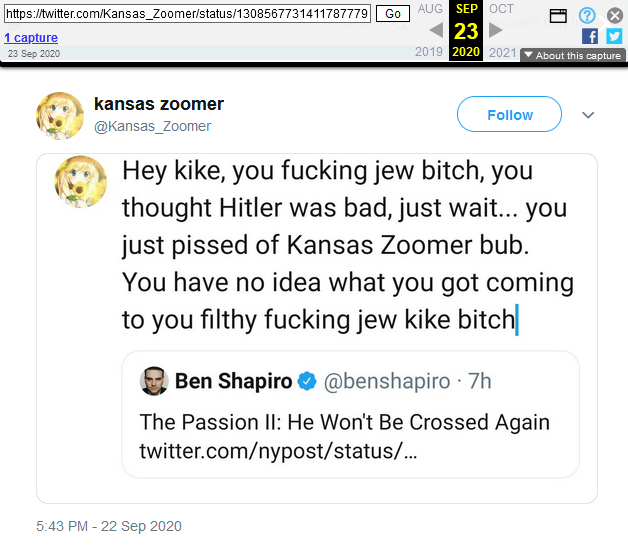The image size is (628, 548).
Task: Go to next capture with right arrow
Action: (496, 30)
